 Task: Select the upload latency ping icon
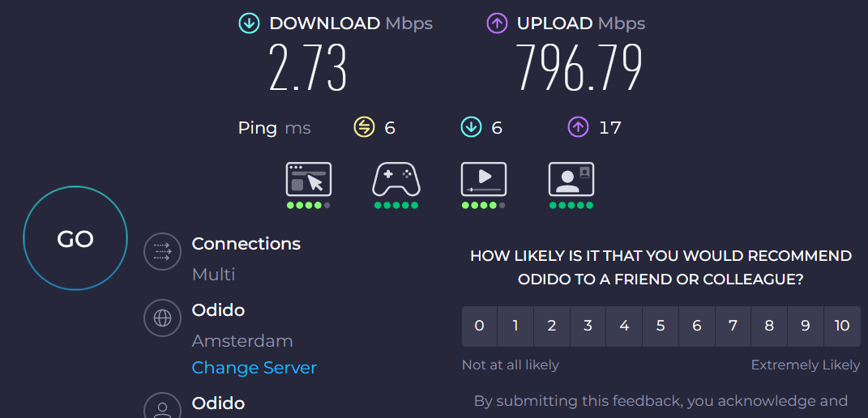click(x=578, y=127)
